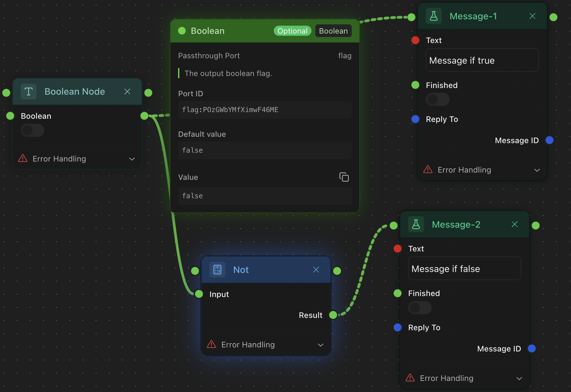Click the calculator icon on Not node
571x392 pixels.
point(217,270)
